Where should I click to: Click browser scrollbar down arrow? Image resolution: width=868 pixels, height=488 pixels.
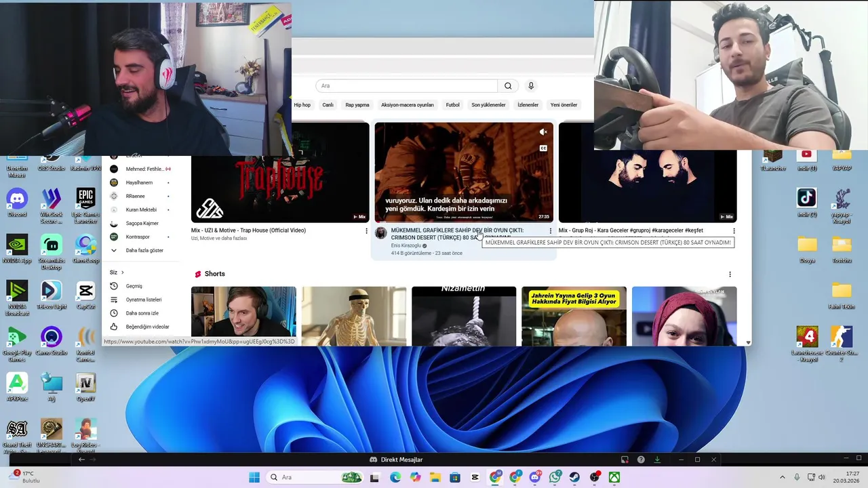[x=749, y=342]
